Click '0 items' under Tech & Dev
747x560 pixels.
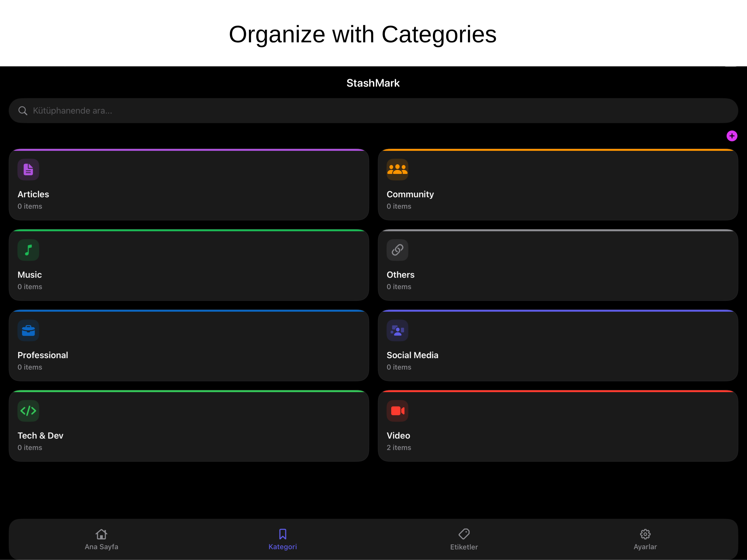point(30,448)
